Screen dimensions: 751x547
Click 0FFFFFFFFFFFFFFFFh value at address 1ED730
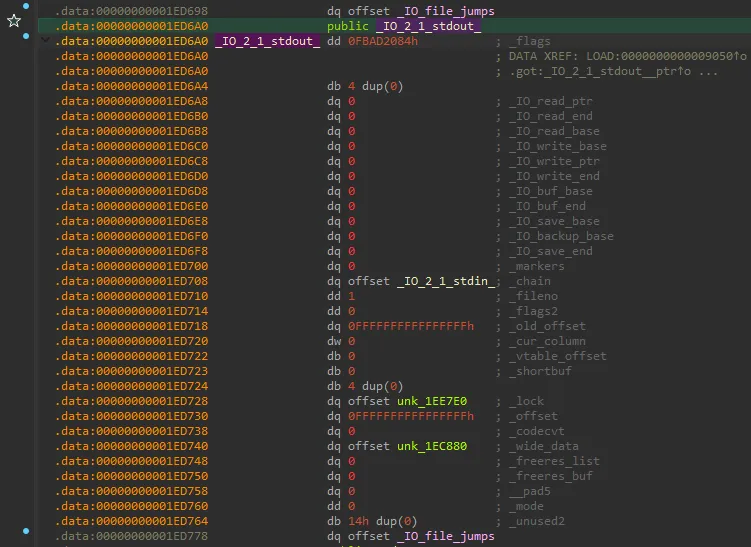(x=411, y=416)
